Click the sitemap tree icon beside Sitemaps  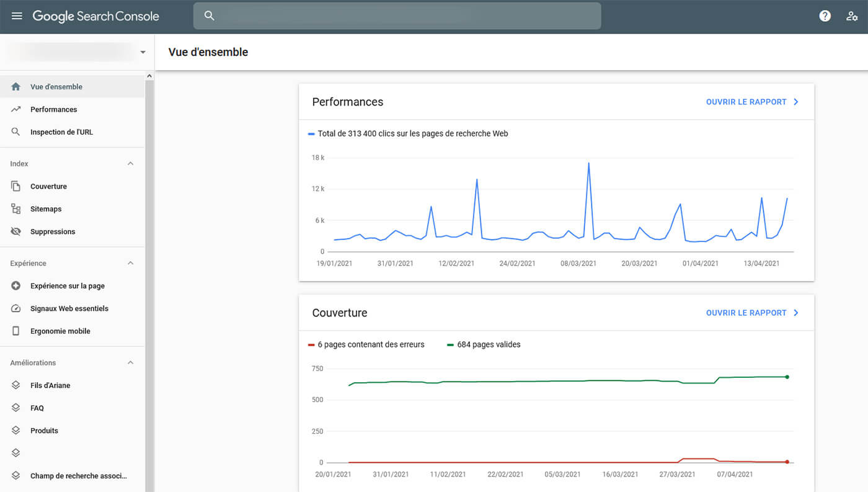pos(16,209)
